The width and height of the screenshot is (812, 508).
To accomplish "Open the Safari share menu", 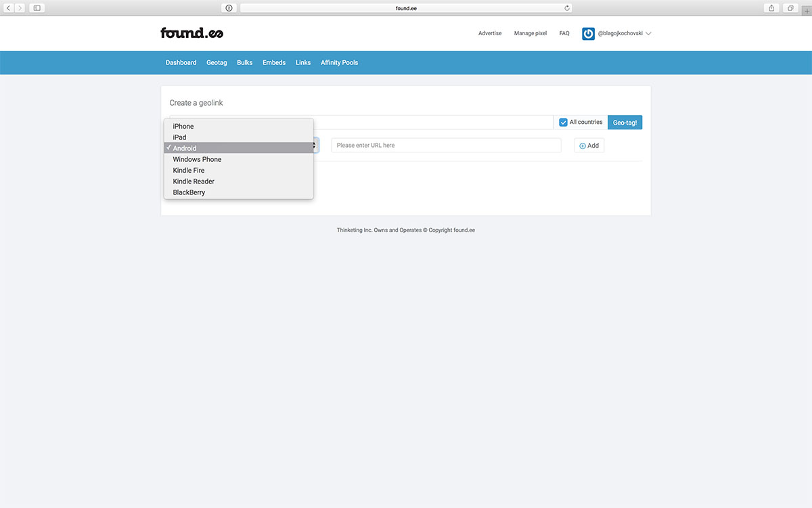I will point(772,8).
